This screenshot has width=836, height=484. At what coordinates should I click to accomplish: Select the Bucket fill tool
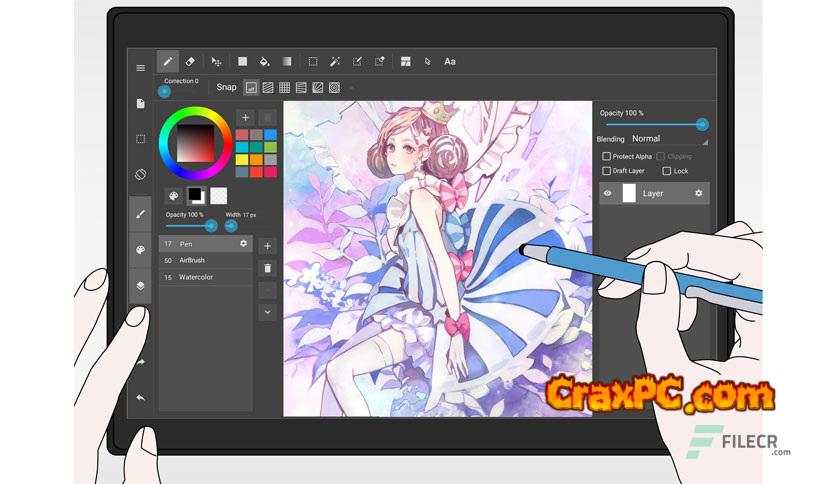264,62
